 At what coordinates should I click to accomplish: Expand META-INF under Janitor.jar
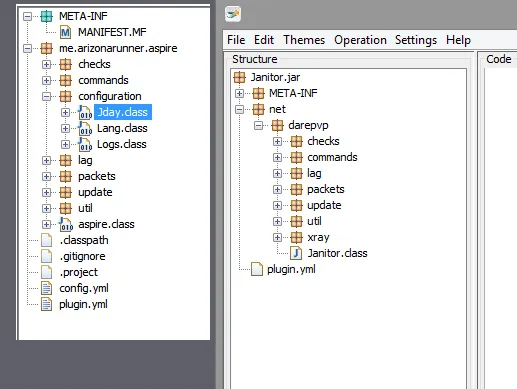(239, 94)
